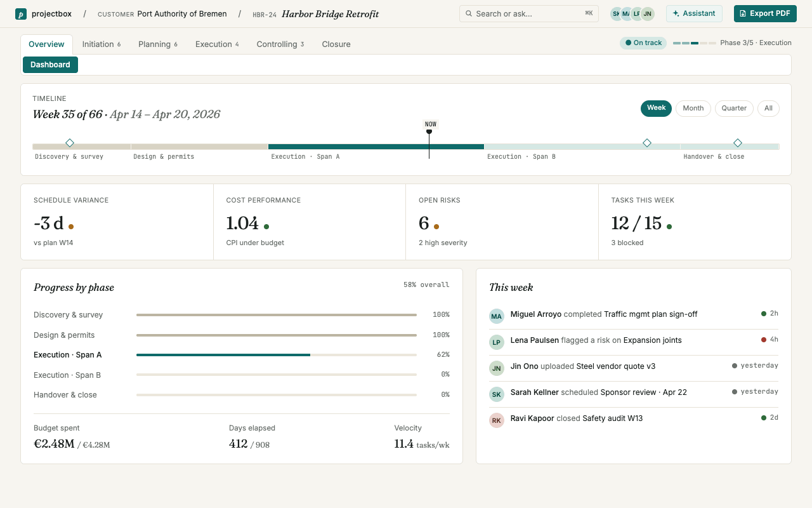Open the Execution tab
Viewport: 812px width, 508px height.
pyautogui.click(x=217, y=44)
